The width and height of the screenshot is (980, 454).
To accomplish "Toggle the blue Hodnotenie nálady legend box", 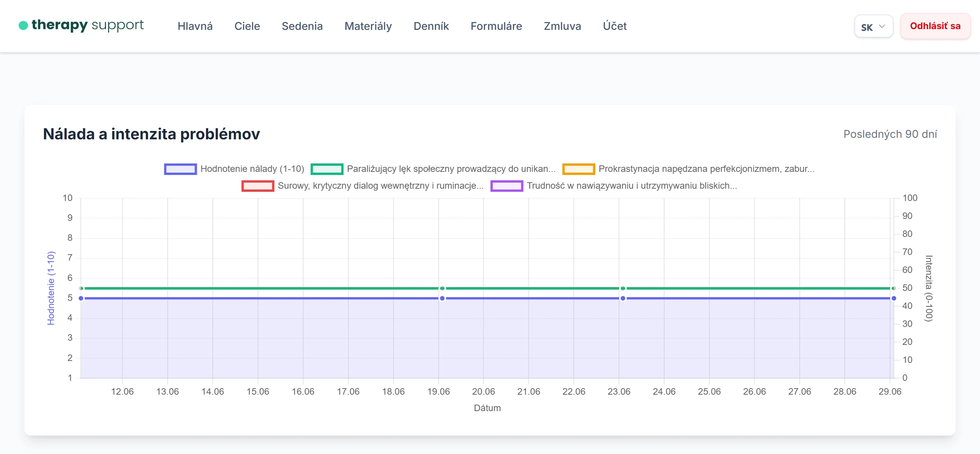I will [x=180, y=169].
